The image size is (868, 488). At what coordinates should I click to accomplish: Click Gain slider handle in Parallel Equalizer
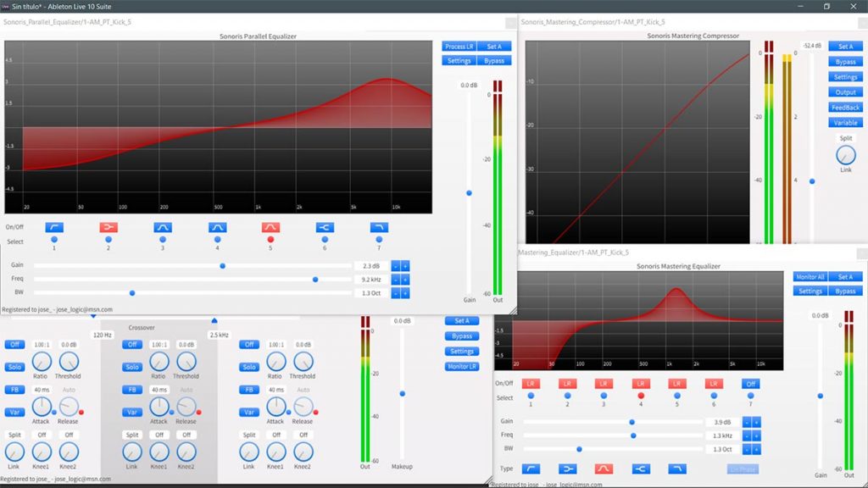(223, 266)
